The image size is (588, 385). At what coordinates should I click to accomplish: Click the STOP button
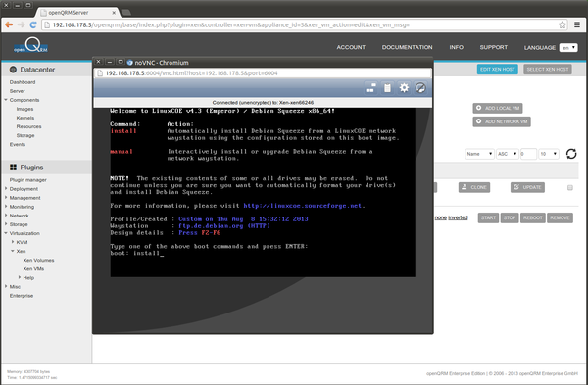510,217
